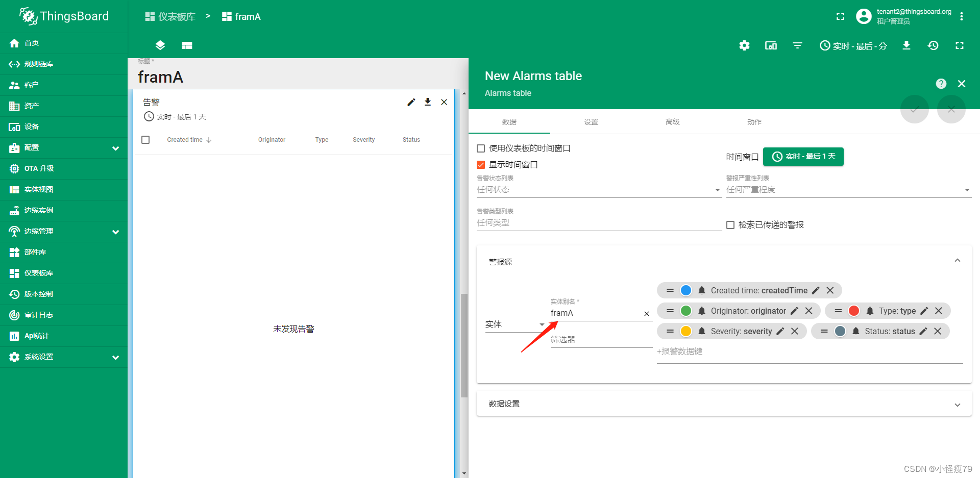Open the entity aliases icon
Viewport: 980px width, 478px height.
click(x=771, y=45)
